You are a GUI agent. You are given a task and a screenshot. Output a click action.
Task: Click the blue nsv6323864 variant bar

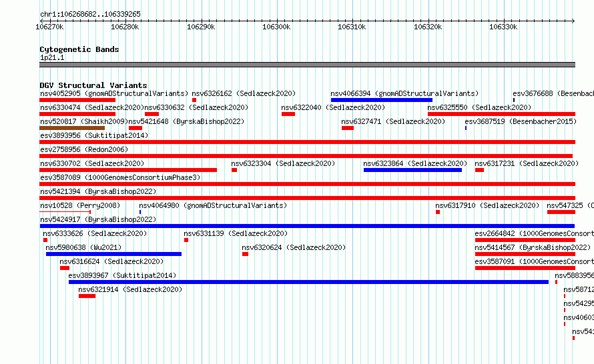[x=412, y=170]
